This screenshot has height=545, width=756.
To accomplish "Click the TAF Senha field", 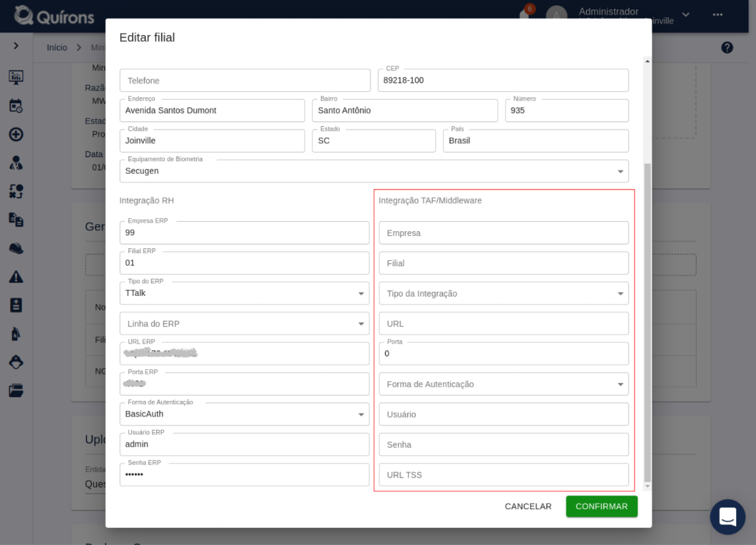I will [x=504, y=445].
